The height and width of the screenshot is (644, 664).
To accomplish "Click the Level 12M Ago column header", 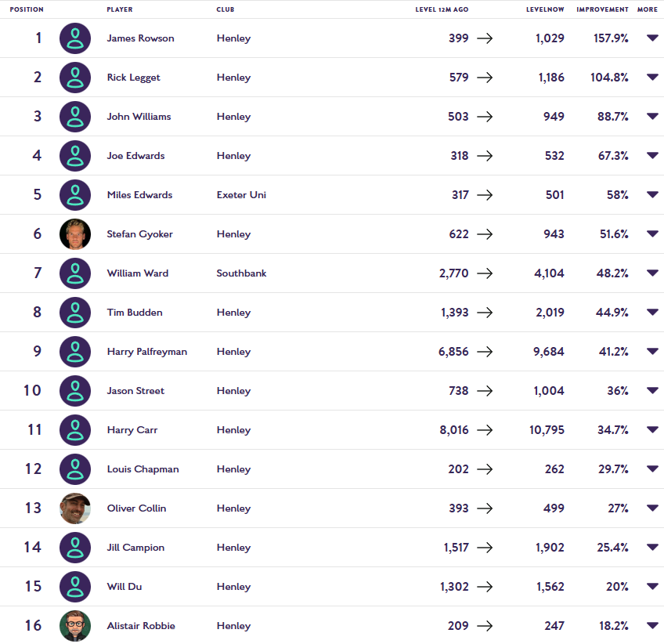I will click(442, 9).
